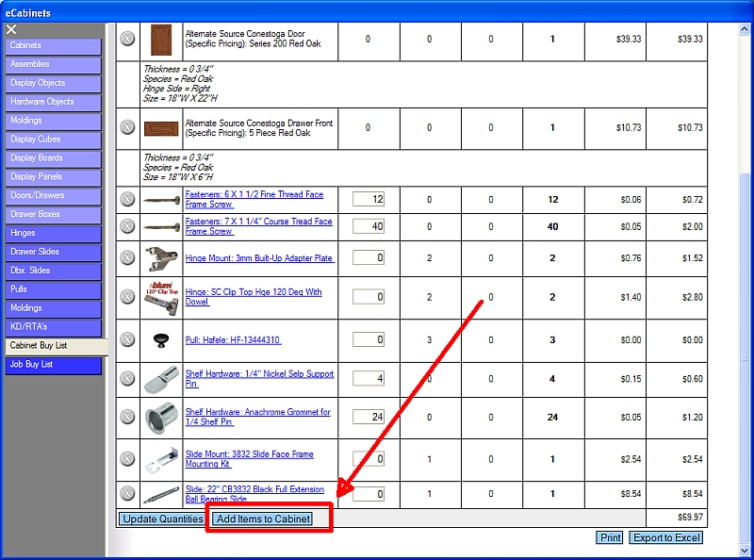The image size is (754, 560).
Task: Click the Add Items to Cabinet button
Action: (263, 519)
